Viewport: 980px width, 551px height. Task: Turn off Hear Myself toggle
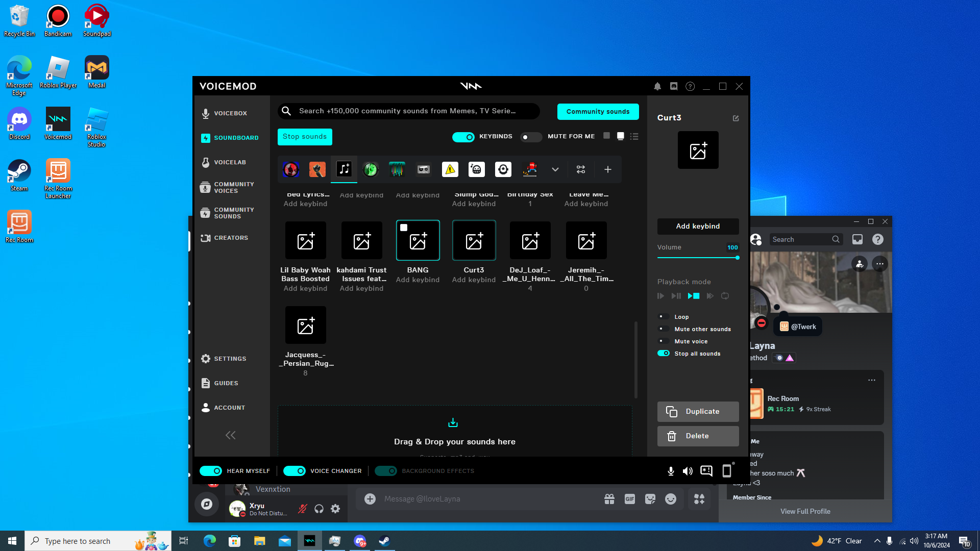(x=211, y=471)
